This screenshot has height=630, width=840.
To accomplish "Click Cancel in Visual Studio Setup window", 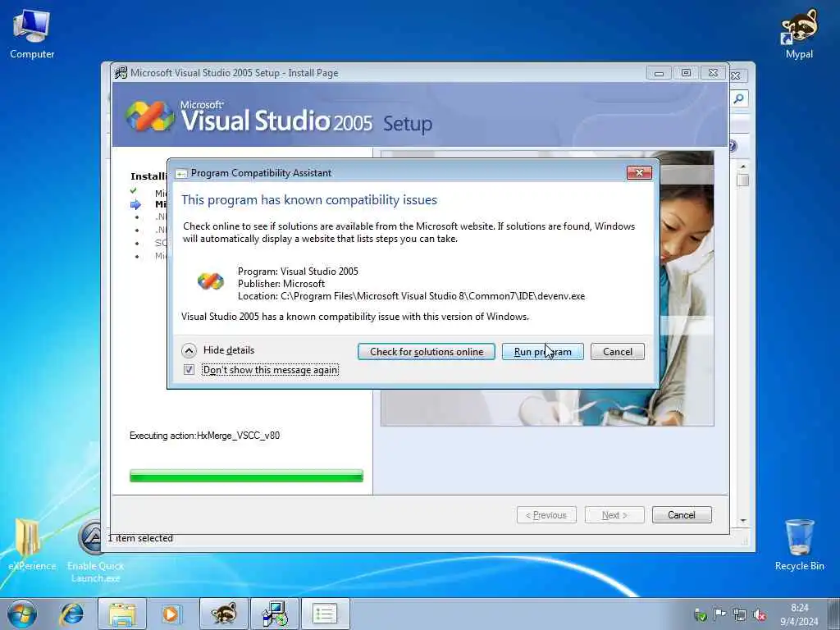I will [x=682, y=515].
